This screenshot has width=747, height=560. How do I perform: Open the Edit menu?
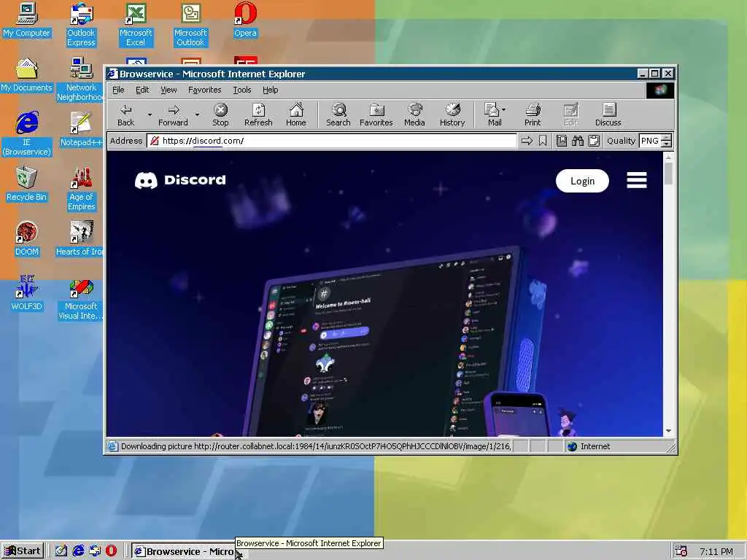click(x=142, y=90)
